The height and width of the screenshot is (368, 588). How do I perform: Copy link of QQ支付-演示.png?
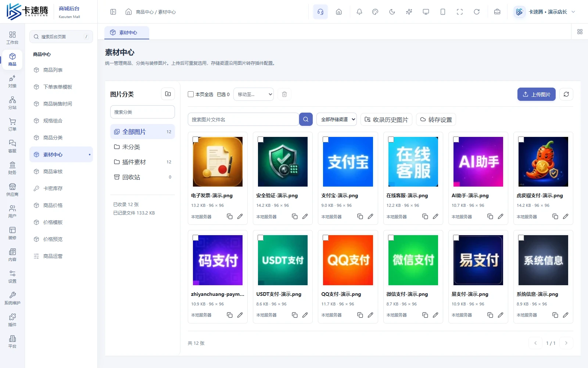click(360, 315)
